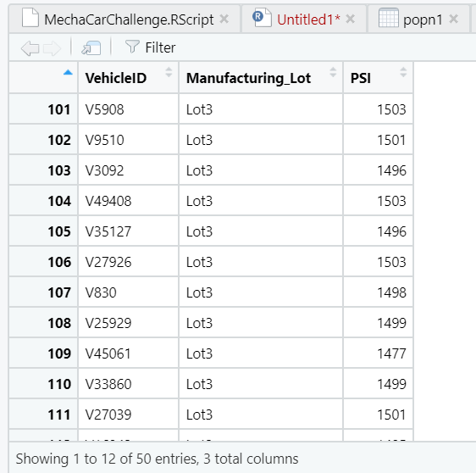This screenshot has width=476, height=473.
Task: Click the V35127 vehicle ID cell
Action: [x=128, y=231]
